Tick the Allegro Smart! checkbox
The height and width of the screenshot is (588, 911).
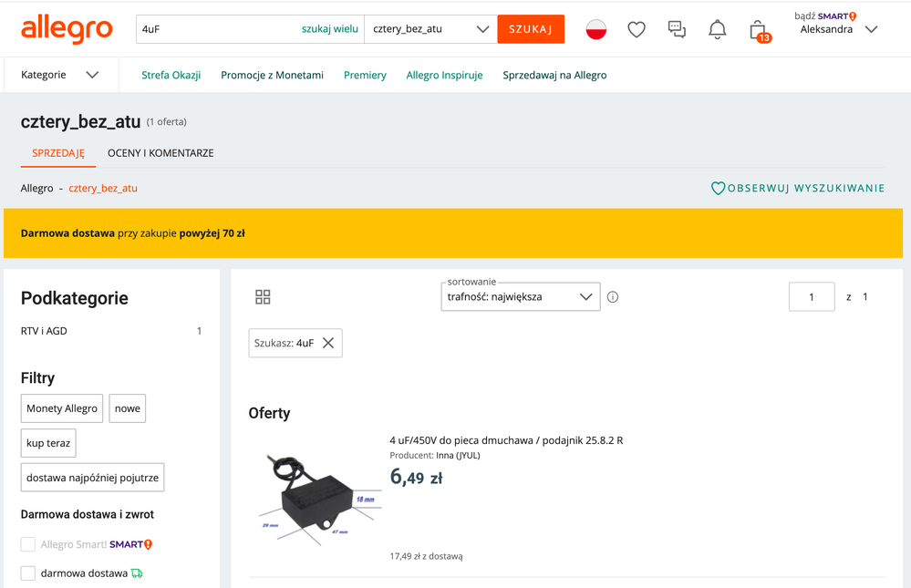pos(28,544)
